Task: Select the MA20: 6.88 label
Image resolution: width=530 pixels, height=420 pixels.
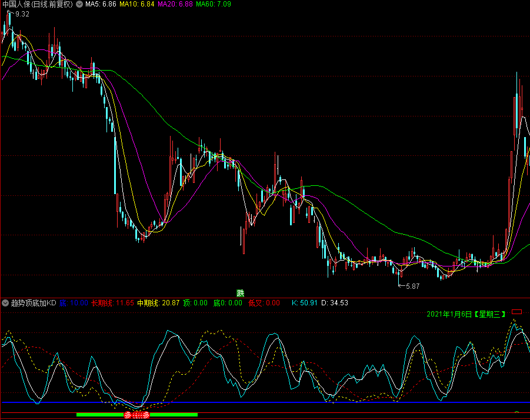Action: pyautogui.click(x=175, y=4)
